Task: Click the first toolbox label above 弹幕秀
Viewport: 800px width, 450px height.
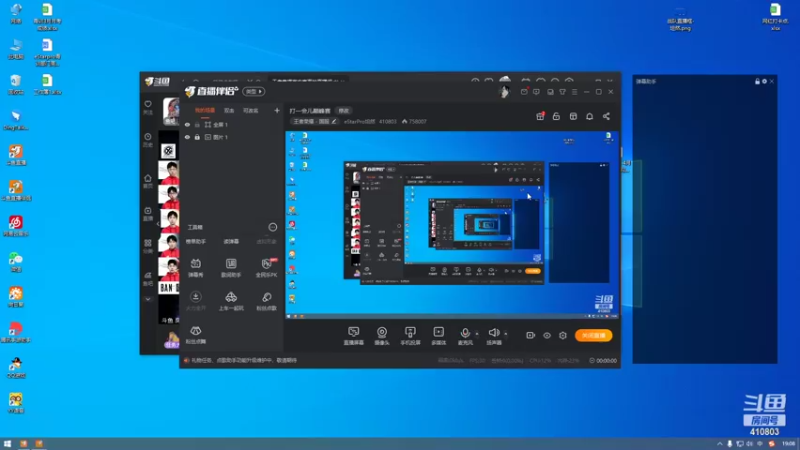Action: tap(196, 241)
